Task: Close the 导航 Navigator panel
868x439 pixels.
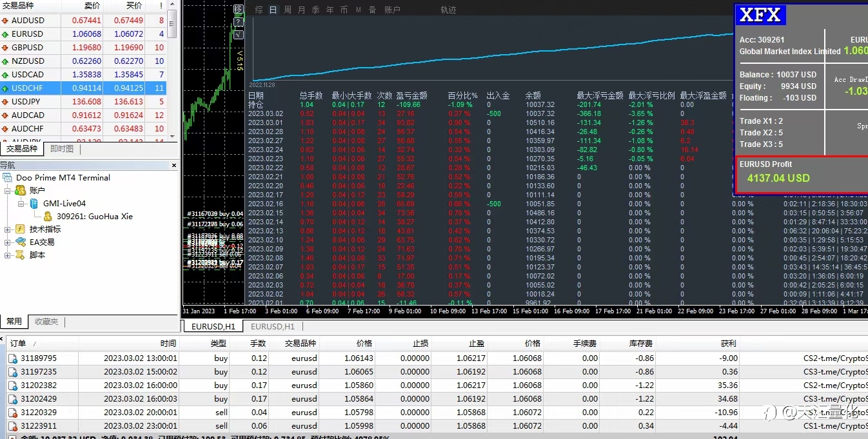Action: pyautogui.click(x=173, y=166)
